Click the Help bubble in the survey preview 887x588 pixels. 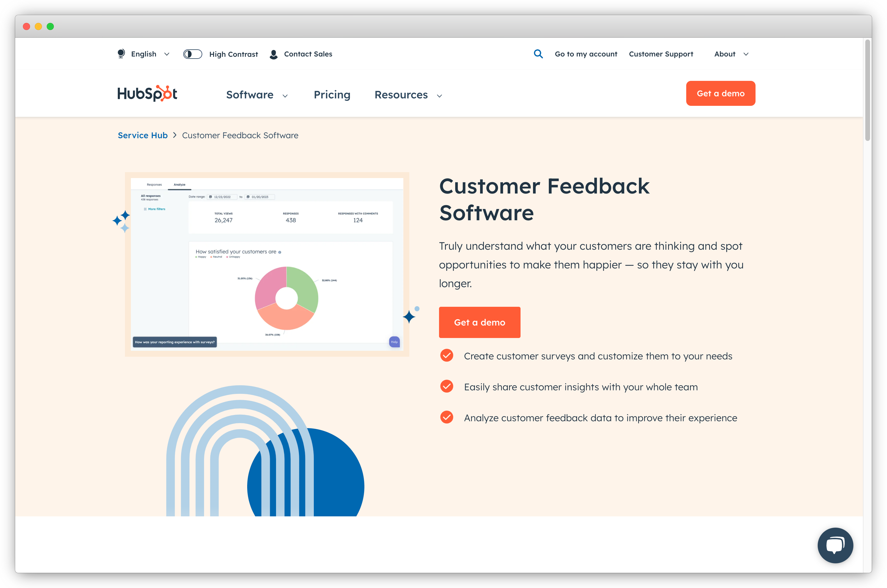click(x=394, y=342)
